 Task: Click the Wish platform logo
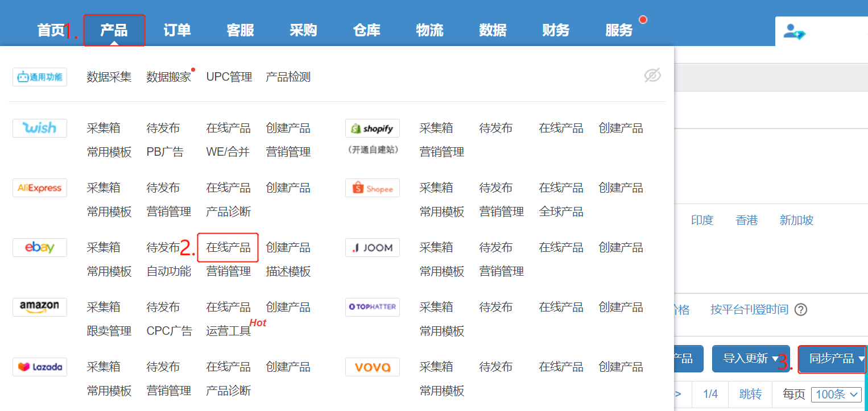40,128
